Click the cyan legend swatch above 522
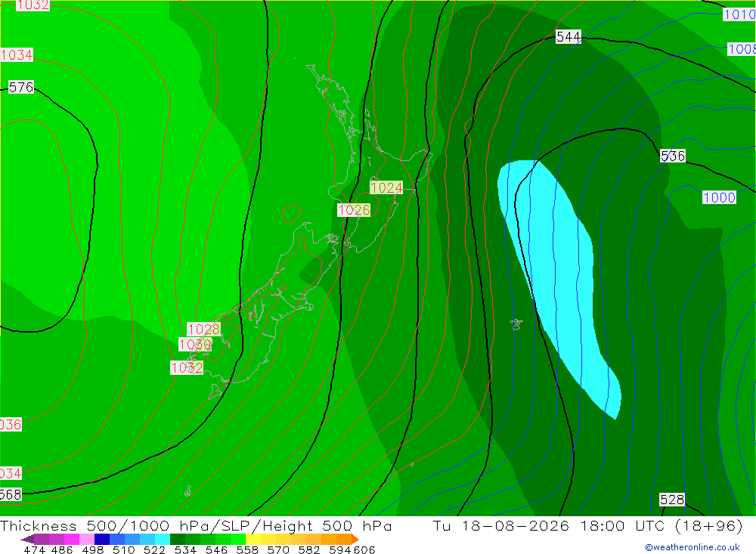Screen dimensions: 756x554 (162, 539)
